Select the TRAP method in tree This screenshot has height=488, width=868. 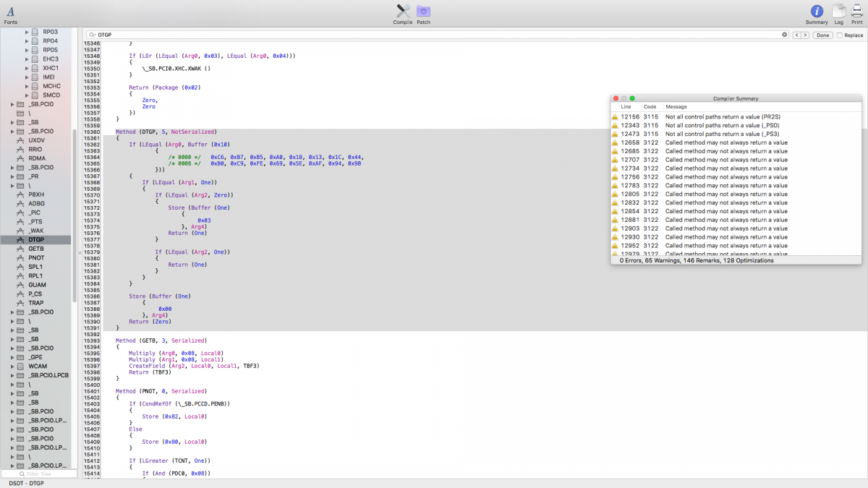(x=36, y=303)
